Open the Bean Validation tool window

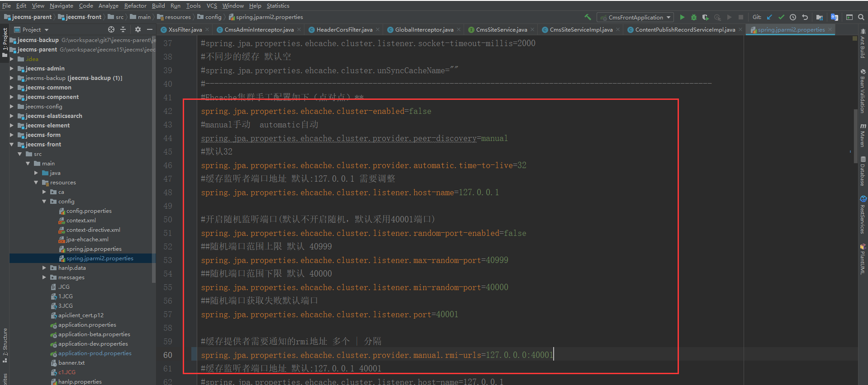click(863, 91)
